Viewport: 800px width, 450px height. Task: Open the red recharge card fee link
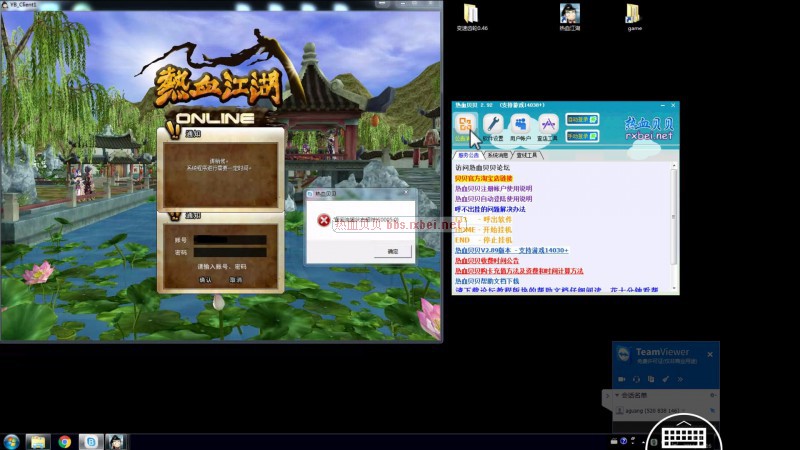pyautogui.click(x=519, y=271)
